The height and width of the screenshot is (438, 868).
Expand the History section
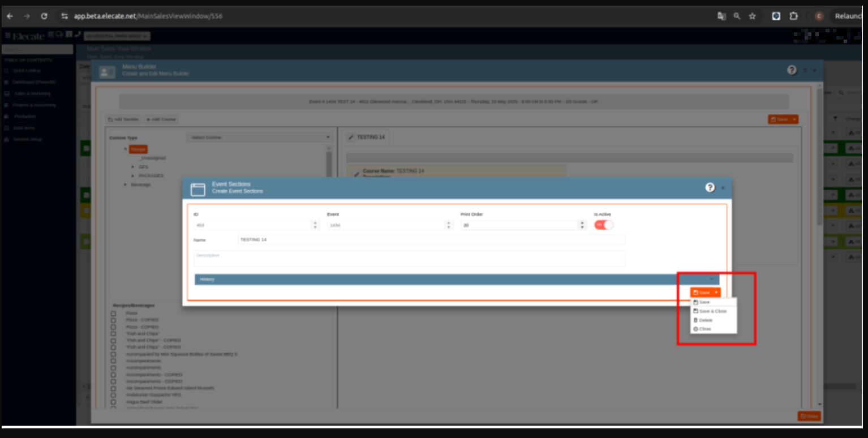click(x=456, y=280)
